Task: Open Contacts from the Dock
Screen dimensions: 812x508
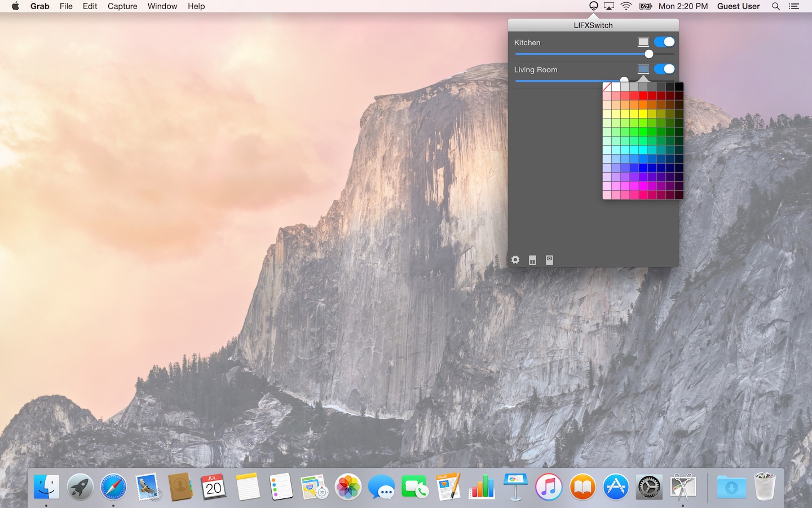Action: 180,487
